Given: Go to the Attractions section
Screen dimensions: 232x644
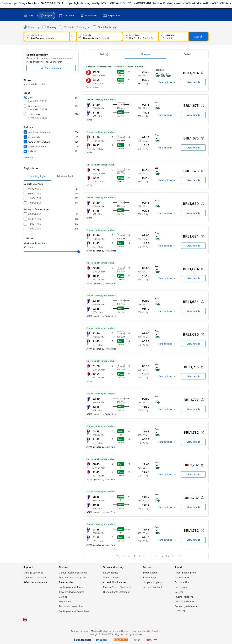Looking at the screenshot, I should click(x=89, y=15).
